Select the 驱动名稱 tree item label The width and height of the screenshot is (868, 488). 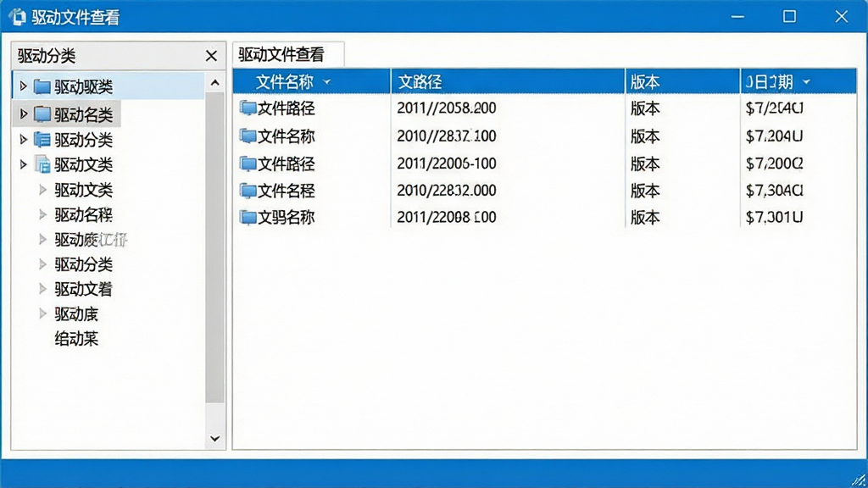(x=84, y=214)
